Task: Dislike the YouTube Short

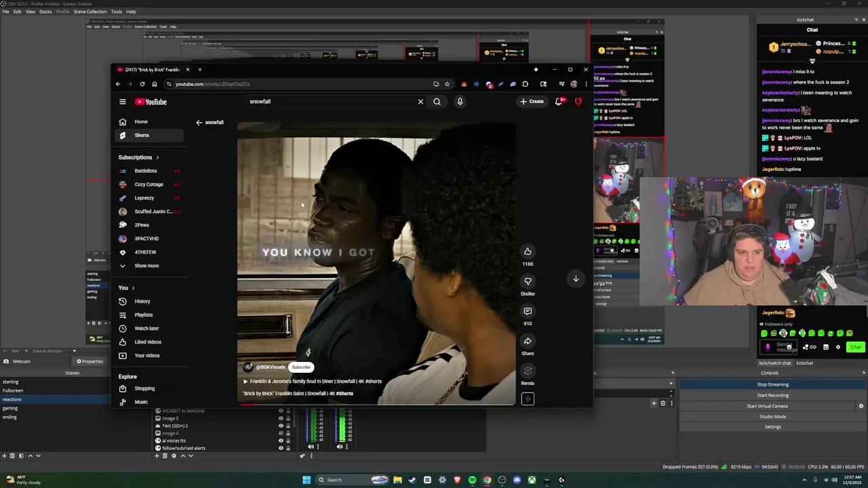Action: [x=528, y=281]
